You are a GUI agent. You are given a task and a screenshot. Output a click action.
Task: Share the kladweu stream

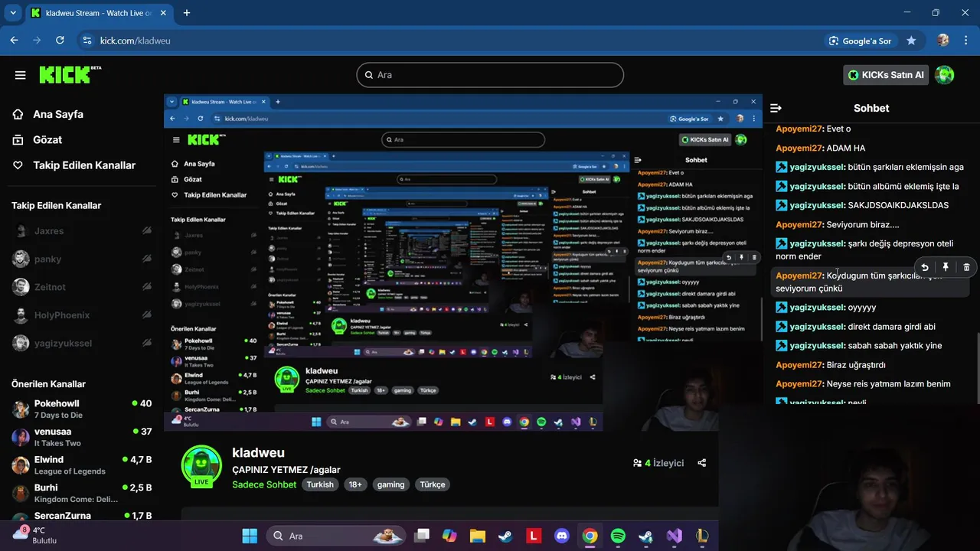(702, 463)
